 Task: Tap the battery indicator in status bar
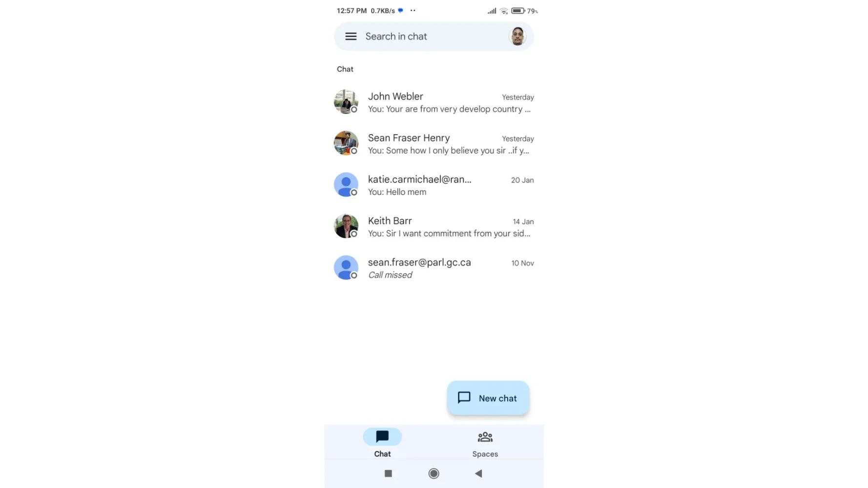518,11
